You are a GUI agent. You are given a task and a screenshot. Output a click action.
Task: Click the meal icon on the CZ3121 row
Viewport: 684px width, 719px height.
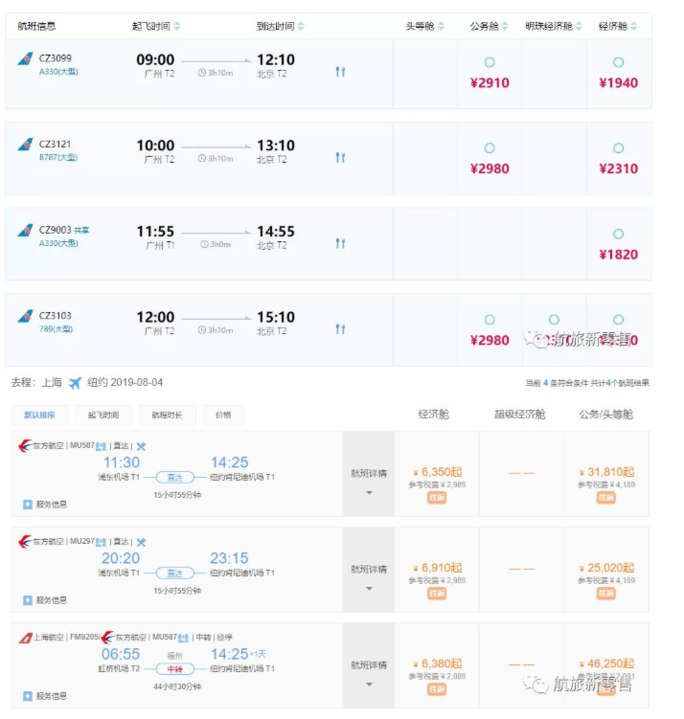(x=340, y=158)
